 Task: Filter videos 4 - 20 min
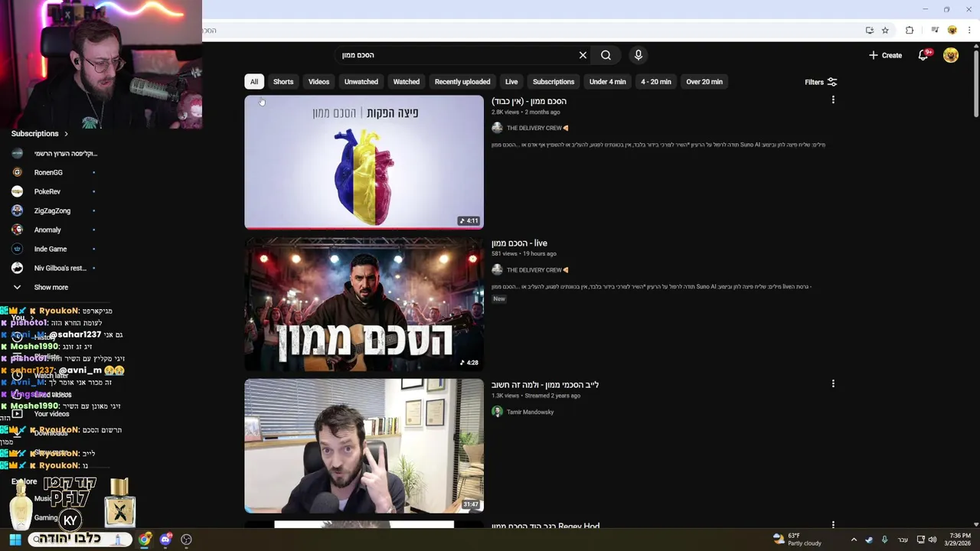pyautogui.click(x=656, y=82)
